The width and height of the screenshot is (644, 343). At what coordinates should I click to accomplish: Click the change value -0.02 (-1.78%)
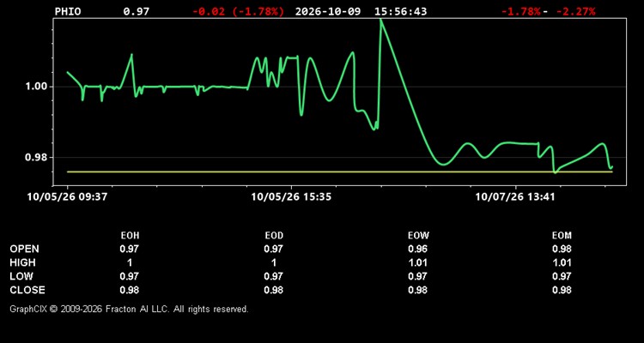[238, 11]
